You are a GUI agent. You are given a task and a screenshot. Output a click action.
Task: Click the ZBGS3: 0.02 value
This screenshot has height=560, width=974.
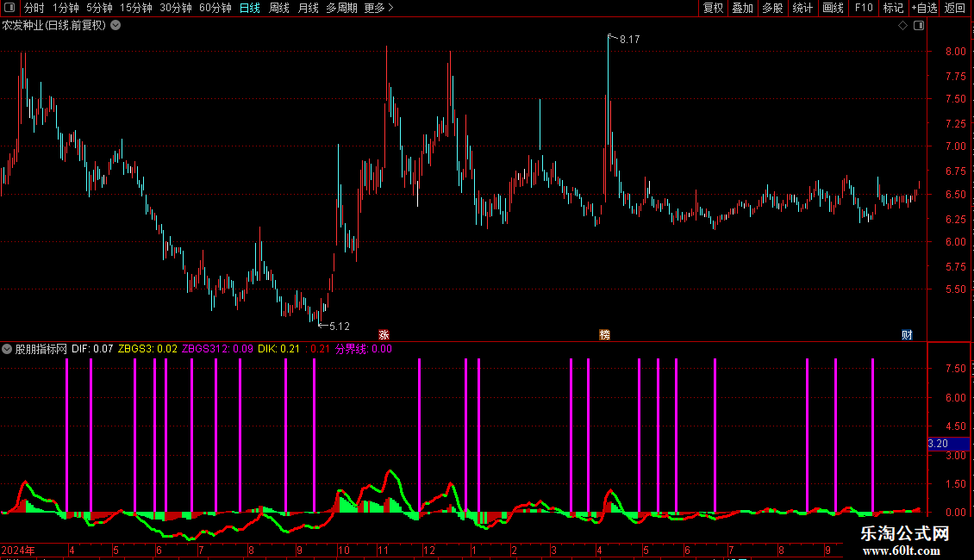coord(148,349)
